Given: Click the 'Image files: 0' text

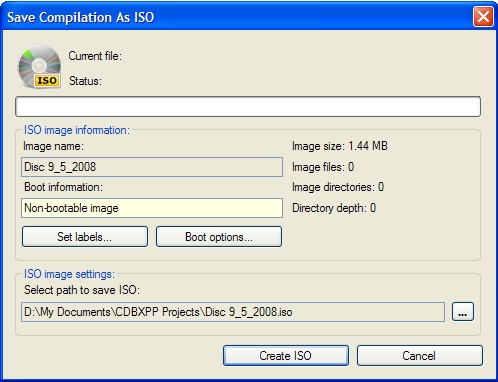Looking at the screenshot, I should (323, 167).
